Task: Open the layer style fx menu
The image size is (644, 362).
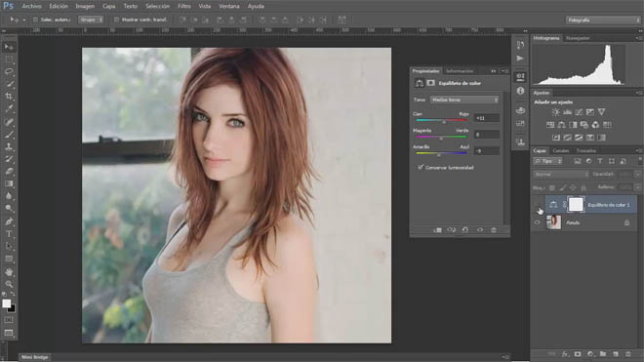Action: coord(565,354)
